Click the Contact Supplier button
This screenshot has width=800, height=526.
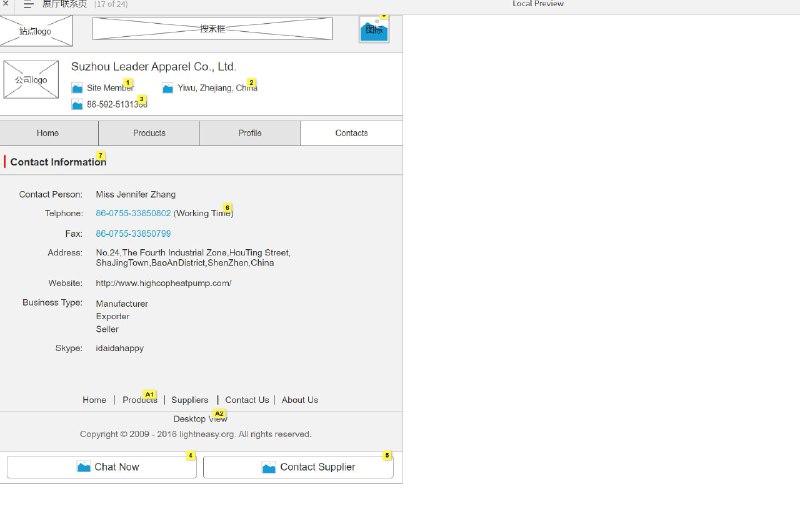[x=298, y=467]
